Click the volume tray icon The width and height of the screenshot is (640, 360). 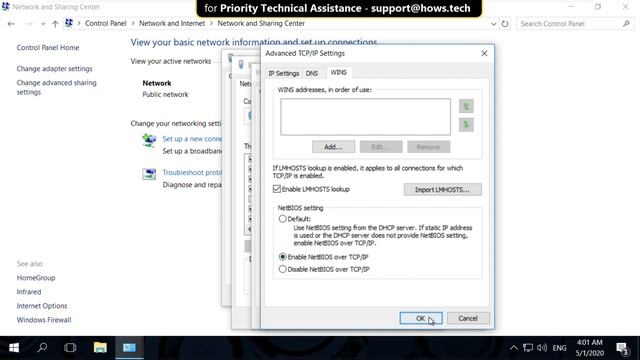pyautogui.click(x=542, y=348)
